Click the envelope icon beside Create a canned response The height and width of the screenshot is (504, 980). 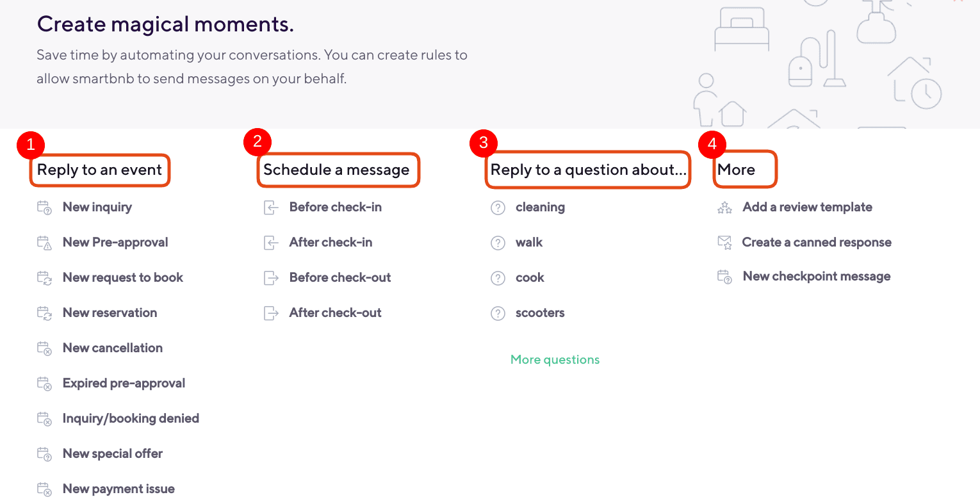tap(724, 243)
